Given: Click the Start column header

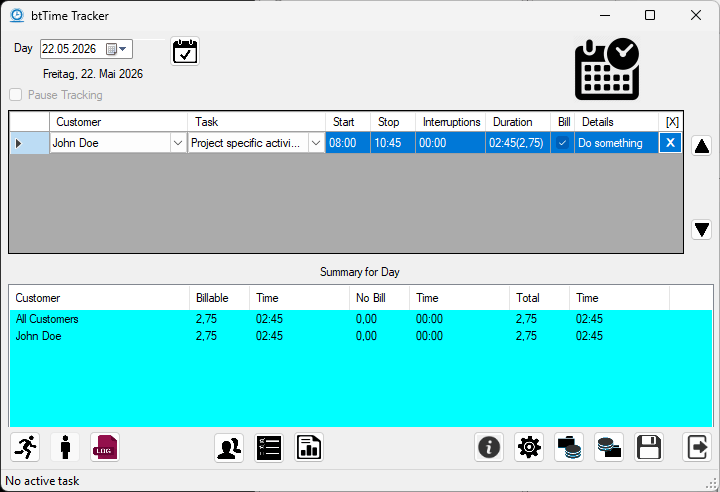Looking at the screenshot, I should click(x=348, y=122).
